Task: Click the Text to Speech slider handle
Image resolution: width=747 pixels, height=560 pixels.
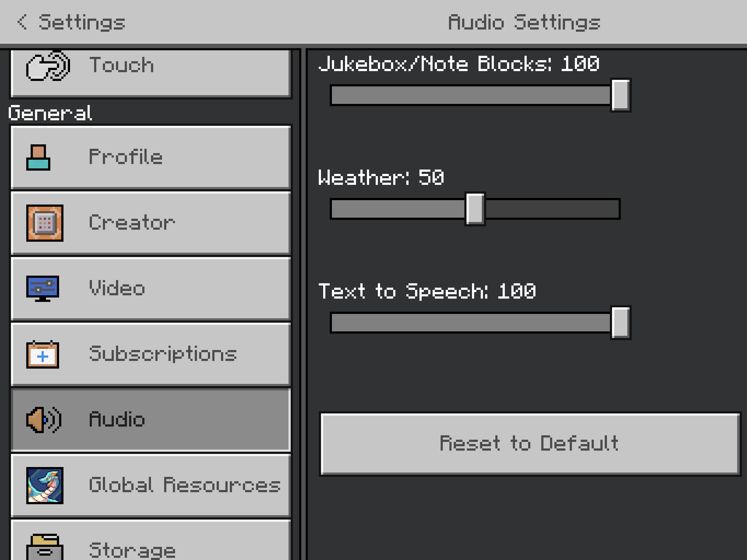Action: tap(620, 323)
